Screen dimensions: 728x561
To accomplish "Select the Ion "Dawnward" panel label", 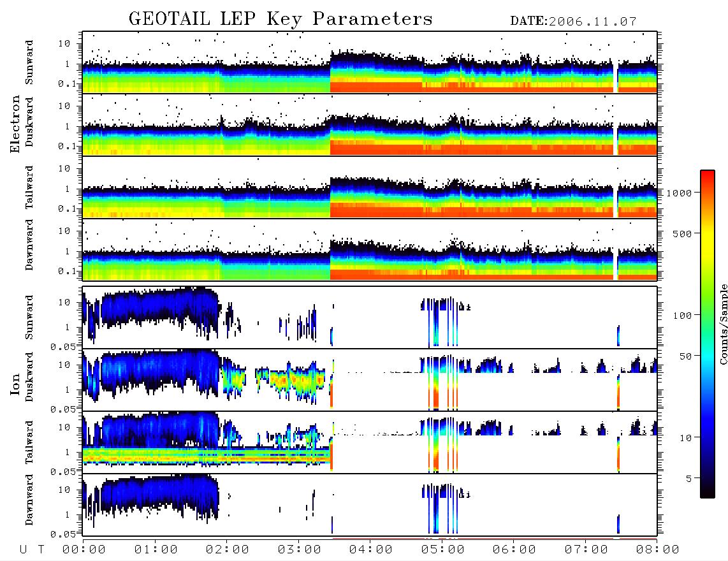I will coord(29,500).
